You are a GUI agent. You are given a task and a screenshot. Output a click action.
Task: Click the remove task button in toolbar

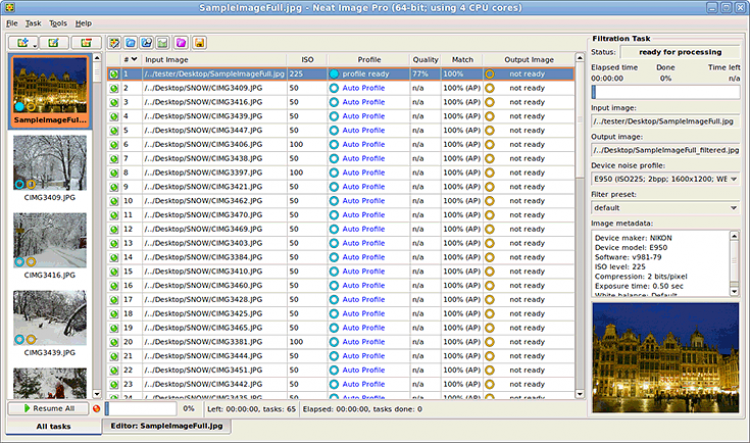coord(86,43)
